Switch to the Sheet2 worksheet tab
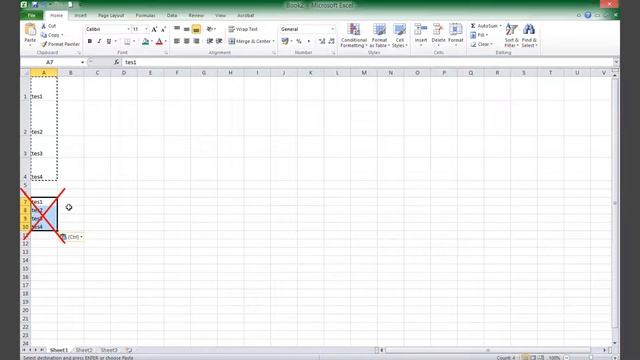Screen dimensions: 640x360 [84, 350]
